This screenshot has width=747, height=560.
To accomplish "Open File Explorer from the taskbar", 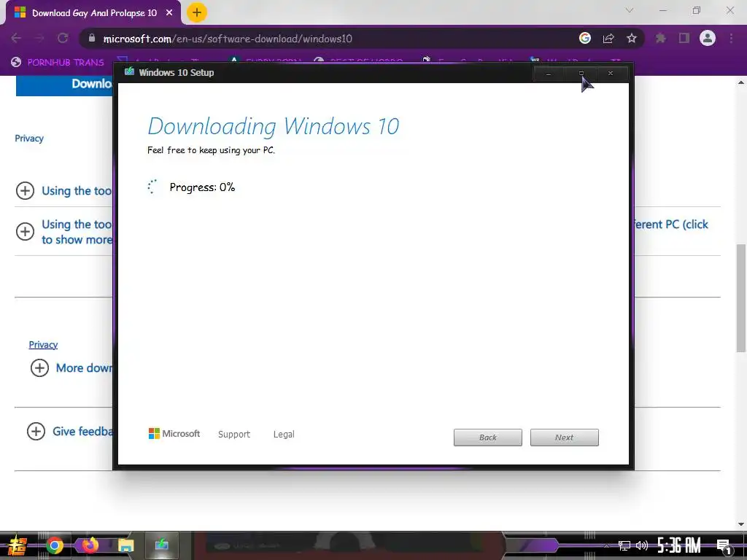I will [x=125, y=545].
